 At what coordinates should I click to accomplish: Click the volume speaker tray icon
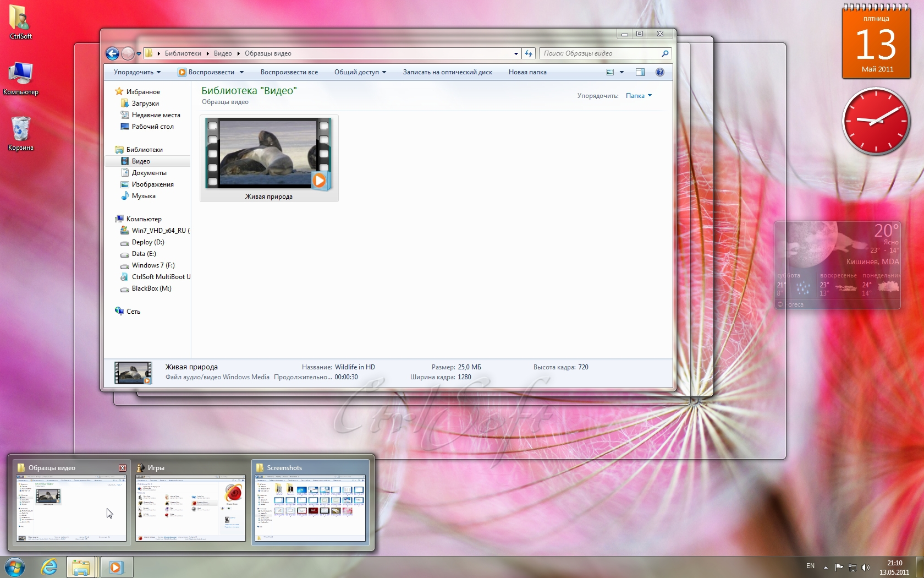[866, 567]
